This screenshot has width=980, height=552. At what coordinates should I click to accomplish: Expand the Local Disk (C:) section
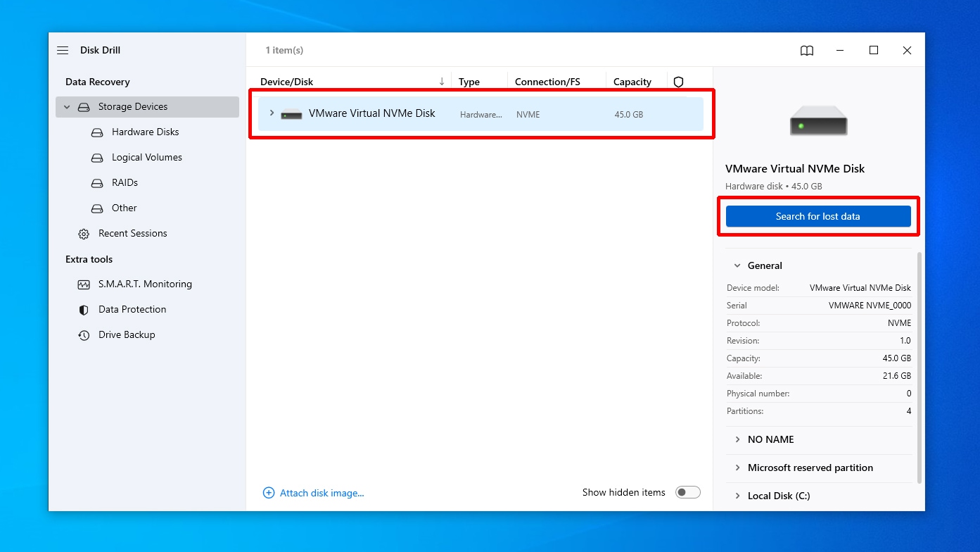click(x=737, y=496)
